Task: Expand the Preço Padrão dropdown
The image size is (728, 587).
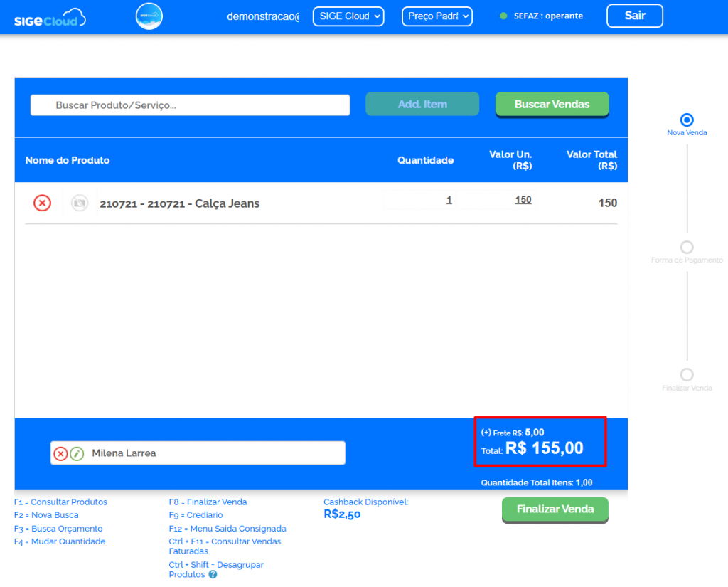Action: (437, 16)
